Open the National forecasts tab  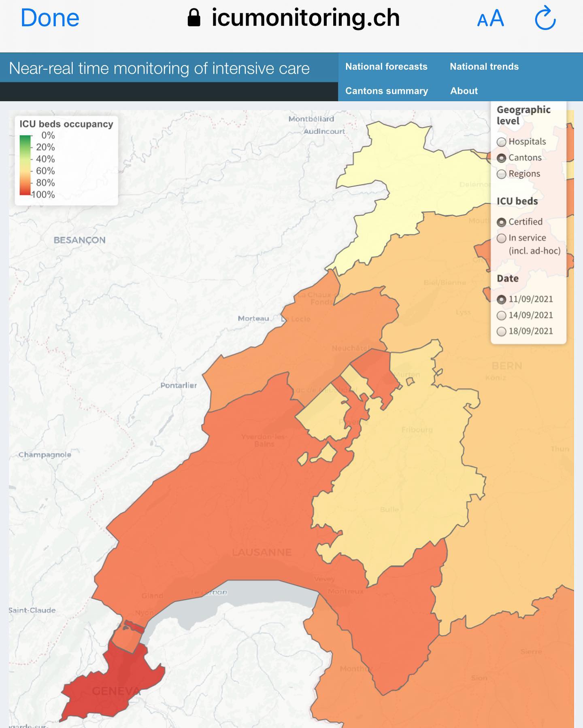(386, 67)
